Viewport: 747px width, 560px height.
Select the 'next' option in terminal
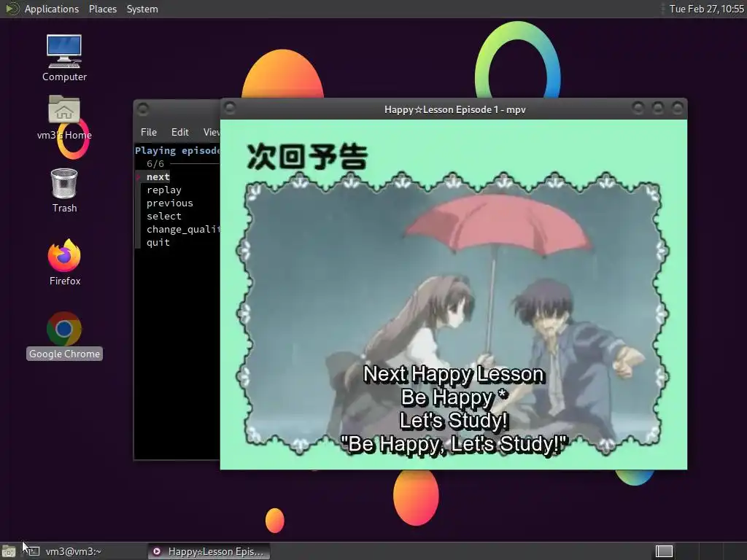(158, 176)
